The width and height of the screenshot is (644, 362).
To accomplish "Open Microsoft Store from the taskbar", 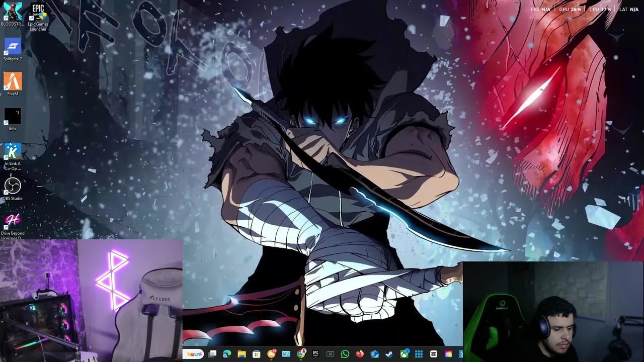I will (256, 354).
